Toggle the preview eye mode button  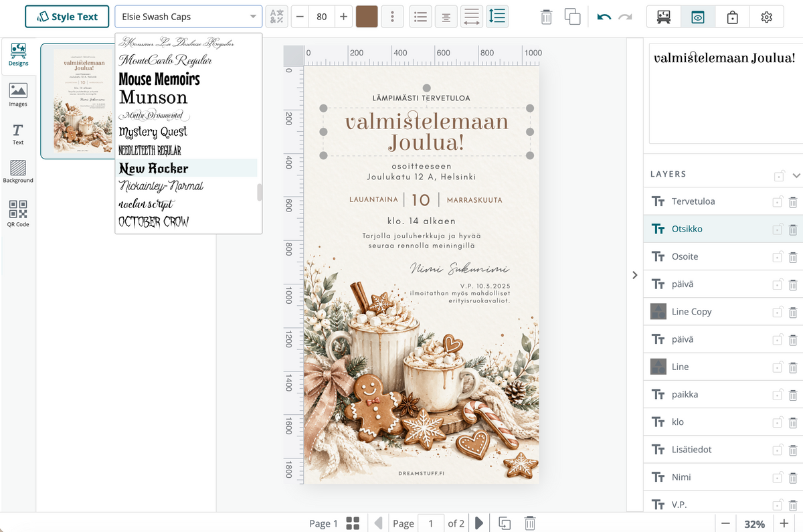(x=698, y=17)
